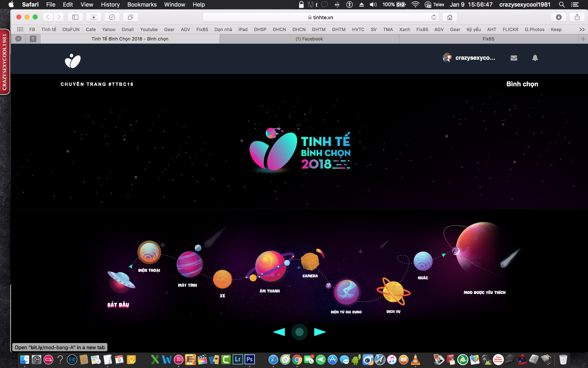The height and width of the screenshot is (368, 588).
Task: Click the Tinhte logo in the header
Action: [x=73, y=61]
